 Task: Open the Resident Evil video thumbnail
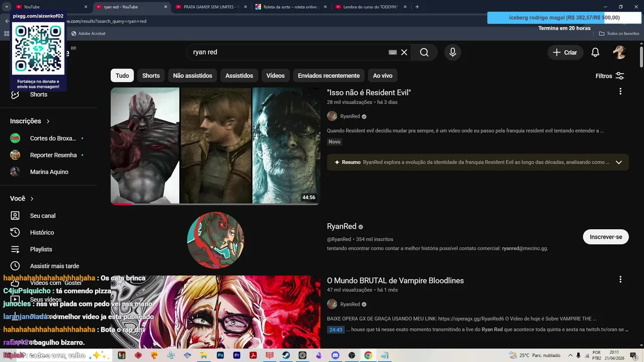tap(215, 146)
